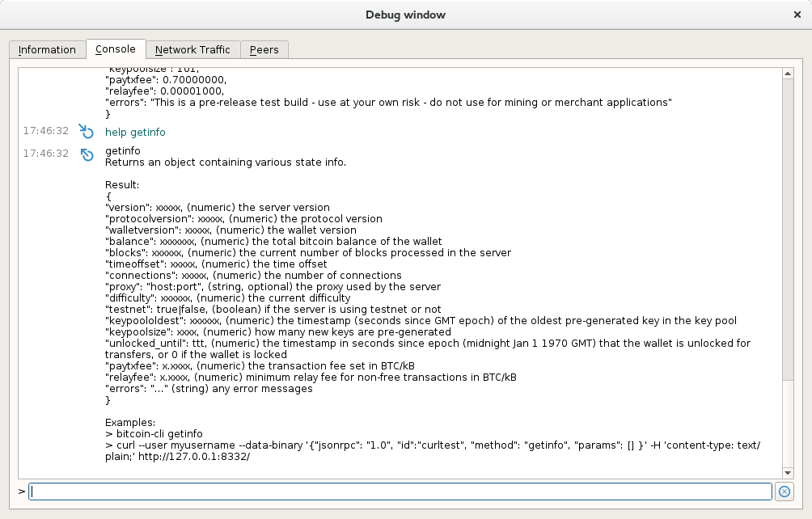Select the Console tab
The height and width of the screenshot is (519, 812).
(116, 49)
